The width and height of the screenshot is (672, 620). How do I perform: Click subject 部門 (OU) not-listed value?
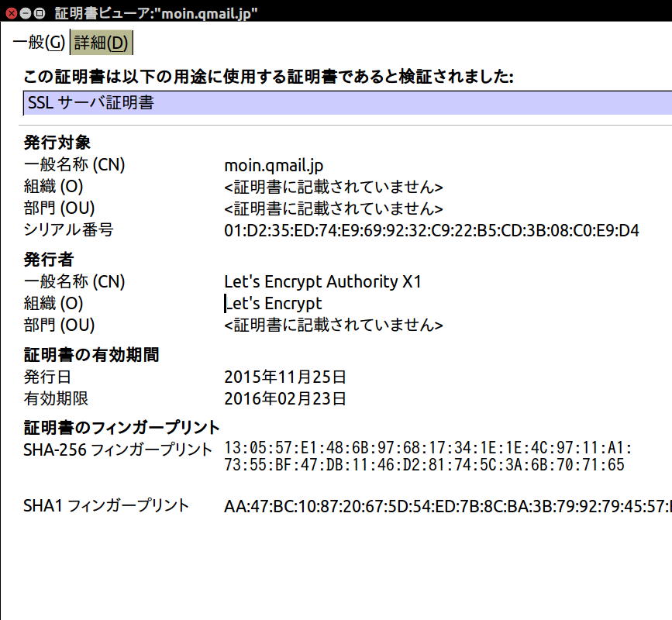coord(333,209)
